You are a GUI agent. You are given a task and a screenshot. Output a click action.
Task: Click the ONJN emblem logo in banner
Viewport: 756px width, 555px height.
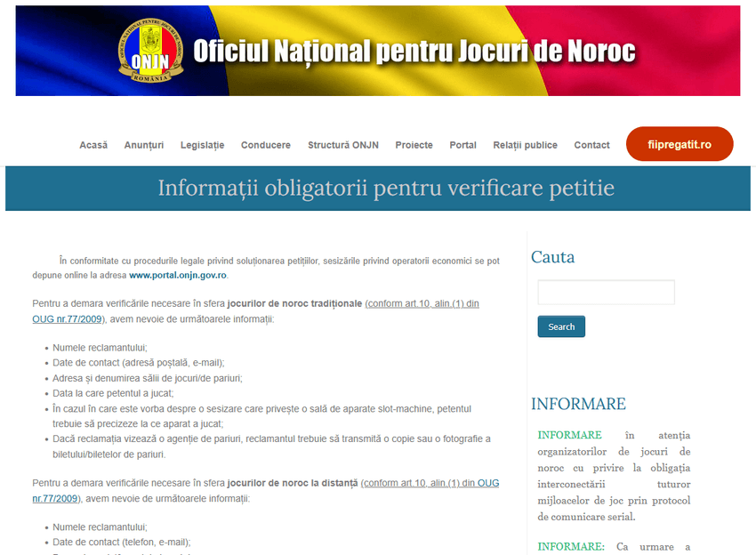[150, 51]
